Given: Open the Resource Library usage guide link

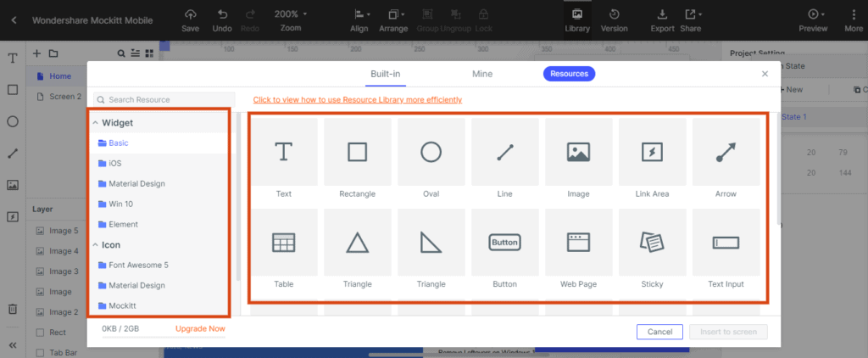Looking at the screenshot, I should (358, 100).
